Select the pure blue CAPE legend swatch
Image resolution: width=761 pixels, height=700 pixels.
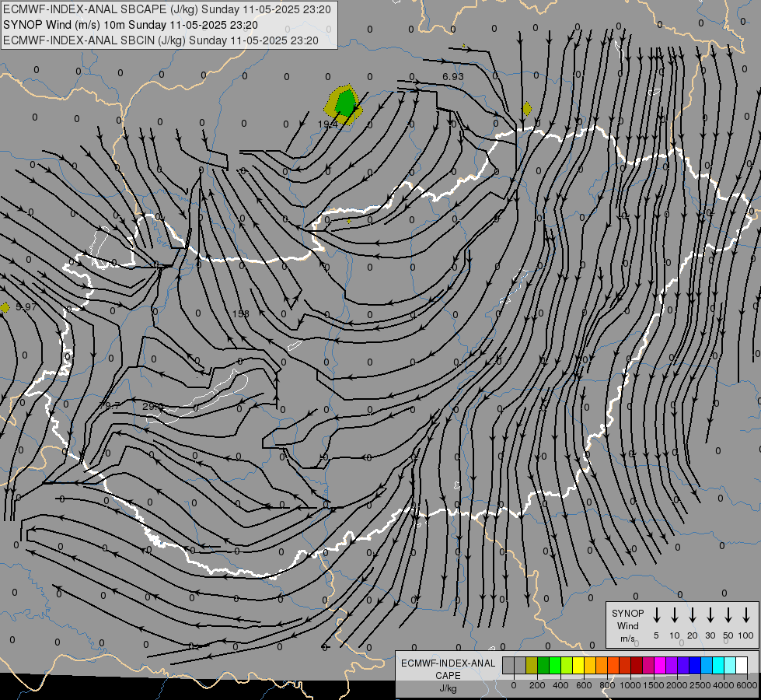(695, 666)
